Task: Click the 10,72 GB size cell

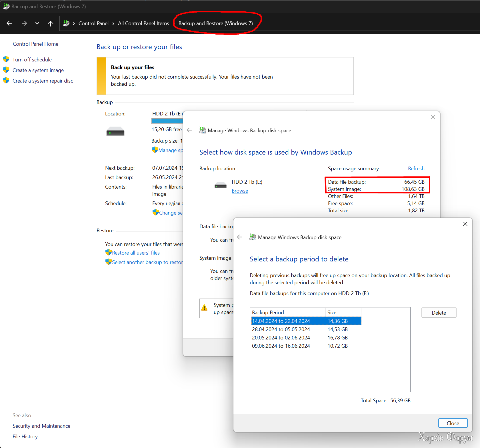Action: point(337,346)
